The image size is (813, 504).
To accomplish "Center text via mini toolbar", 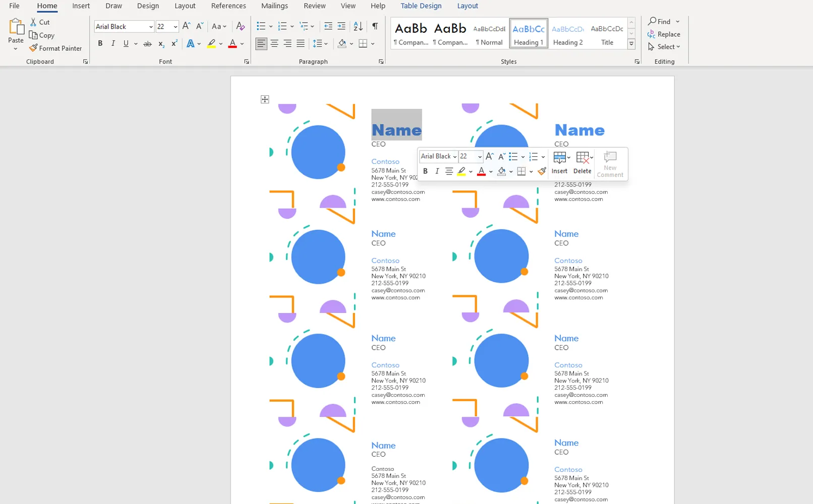I will pos(449,171).
